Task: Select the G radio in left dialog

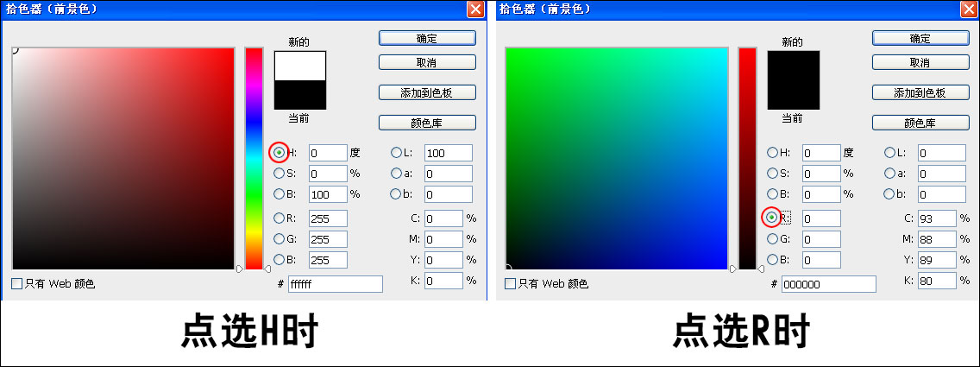Action: [x=279, y=238]
